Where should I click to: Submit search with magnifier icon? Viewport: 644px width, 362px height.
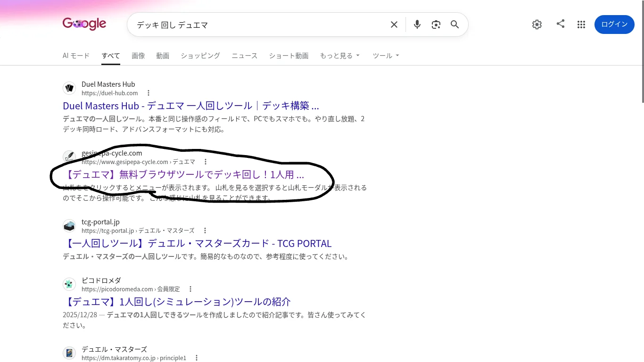coord(454,25)
